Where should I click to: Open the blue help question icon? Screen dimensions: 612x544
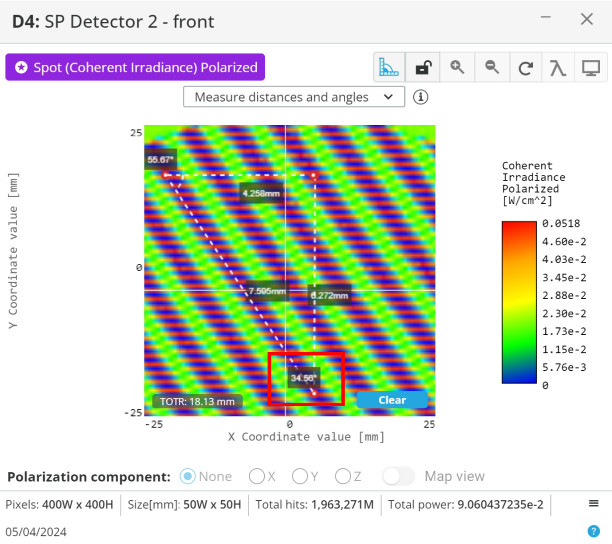tap(594, 531)
